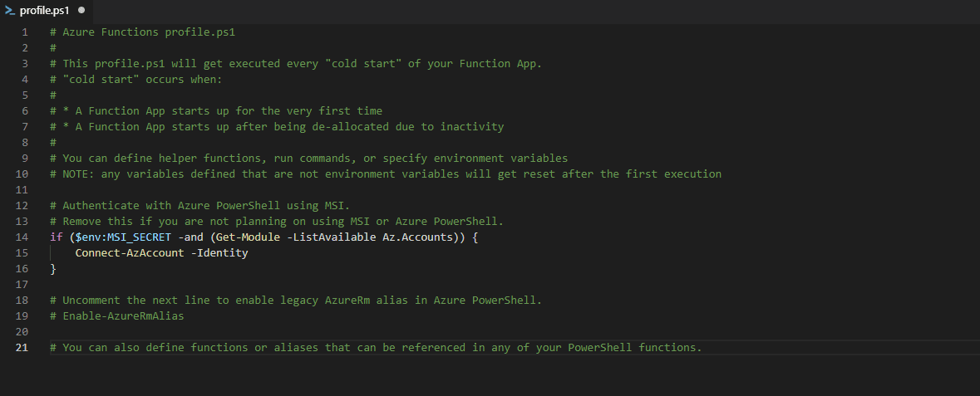Viewport: 980px width, 396px height.
Task: Click the 'if' keyword on line 14
Action: click(x=57, y=237)
